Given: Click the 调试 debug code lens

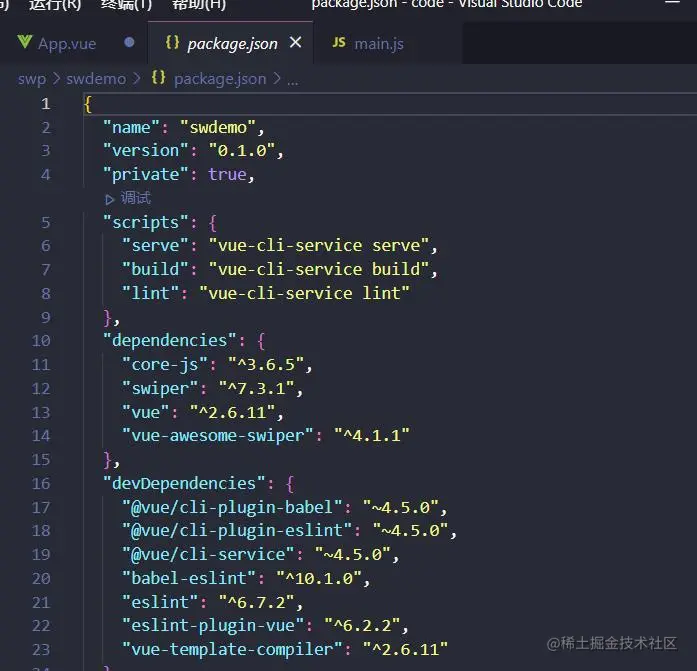Looking at the screenshot, I should (x=136, y=198).
